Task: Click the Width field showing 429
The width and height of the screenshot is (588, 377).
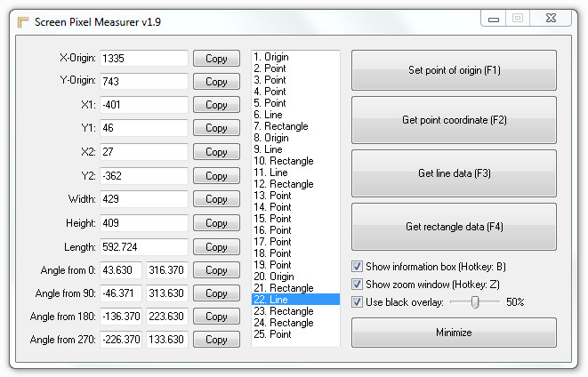Action: 144,199
